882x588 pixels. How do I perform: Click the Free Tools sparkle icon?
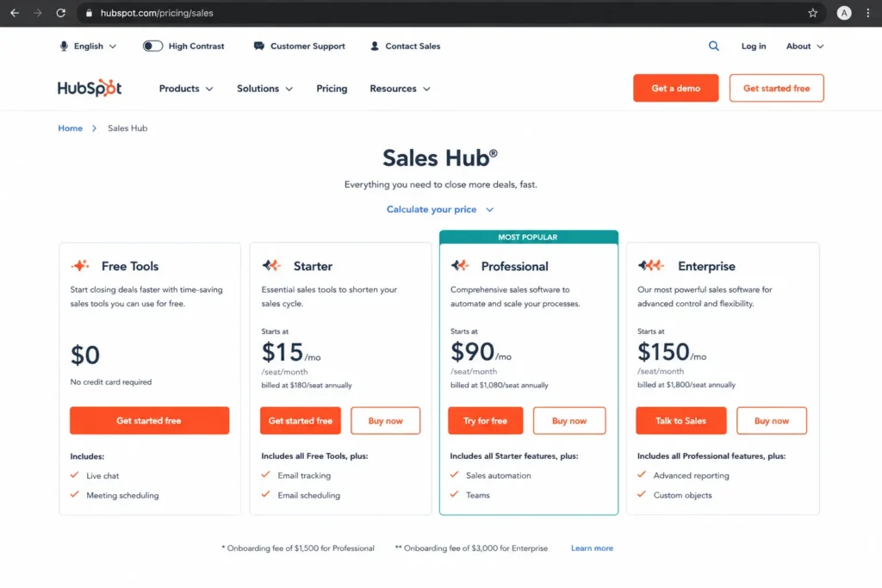coord(80,265)
